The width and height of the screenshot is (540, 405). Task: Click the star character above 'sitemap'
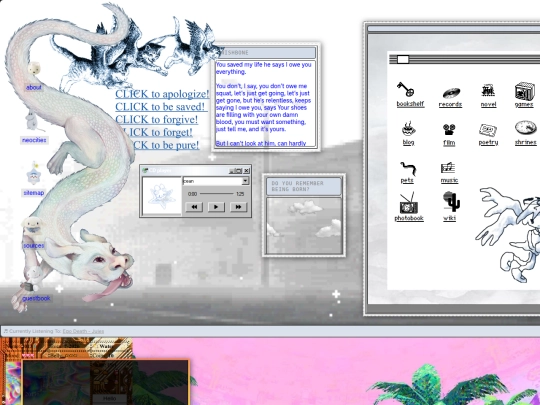(x=34, y=173)
